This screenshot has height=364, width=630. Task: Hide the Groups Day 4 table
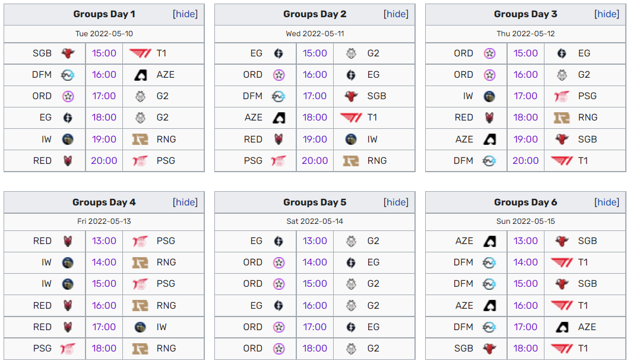pyautogui.click(x=185, y=202)
